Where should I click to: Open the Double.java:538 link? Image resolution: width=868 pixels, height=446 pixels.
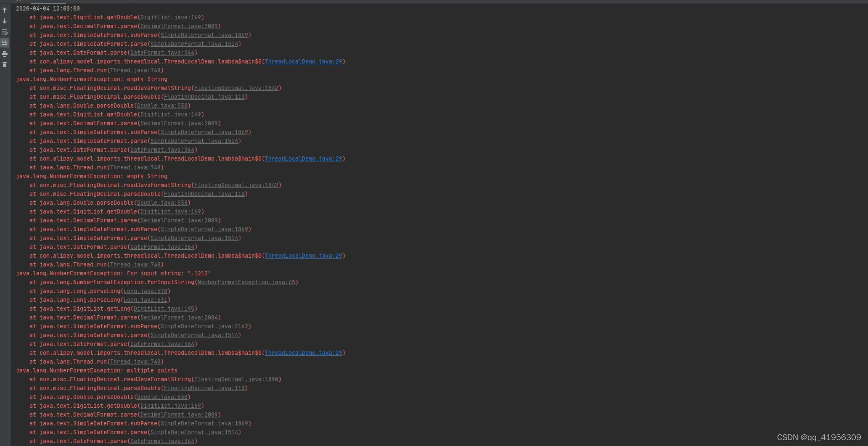point(163,106)
